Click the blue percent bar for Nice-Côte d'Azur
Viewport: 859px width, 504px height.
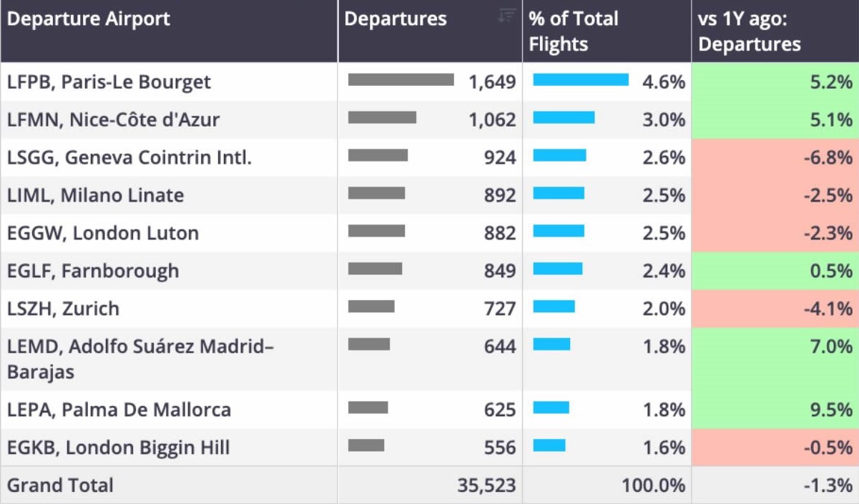pos(564,117)
